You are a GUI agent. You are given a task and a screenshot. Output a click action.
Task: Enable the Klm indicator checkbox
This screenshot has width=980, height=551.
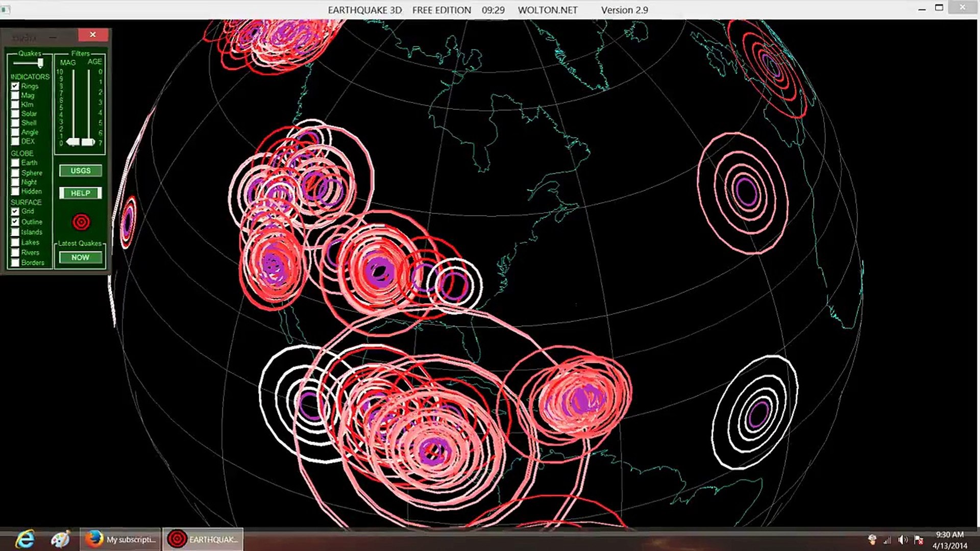pos(15,105)
